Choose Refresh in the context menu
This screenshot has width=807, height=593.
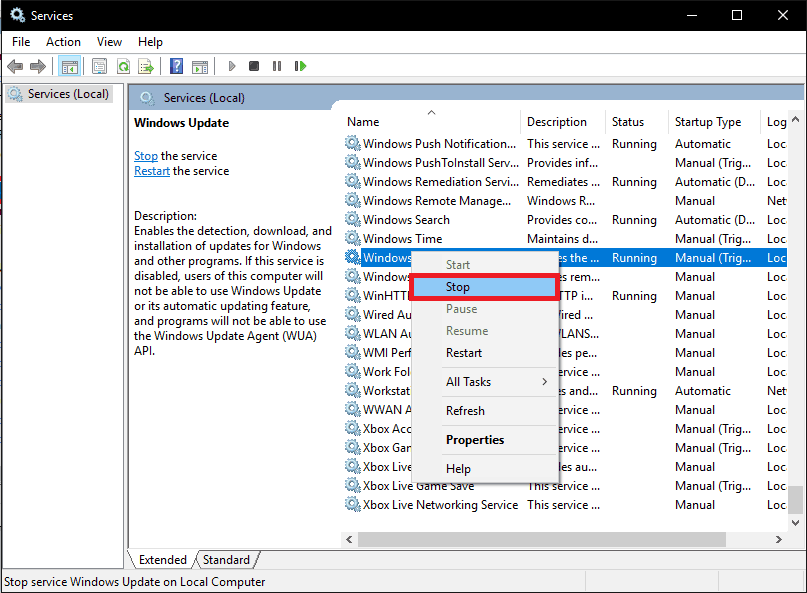click(x=484, y=411)
